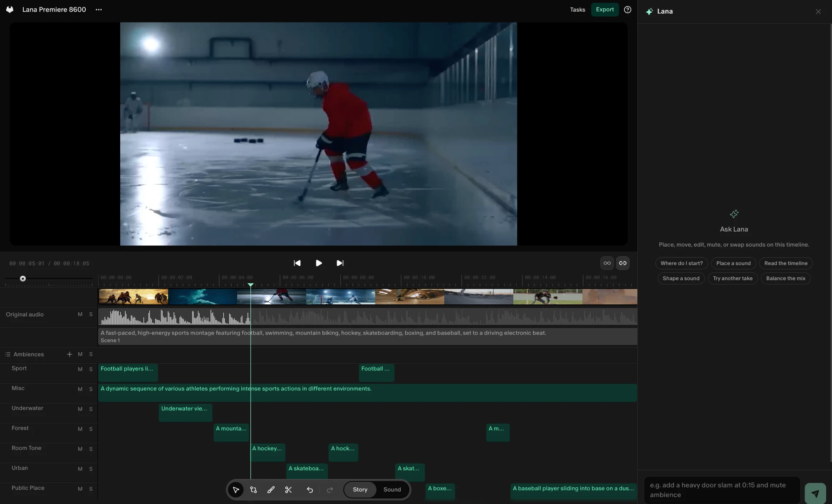Choose the reroute path tool
The image size is (832, 504).
coord(253,490)
